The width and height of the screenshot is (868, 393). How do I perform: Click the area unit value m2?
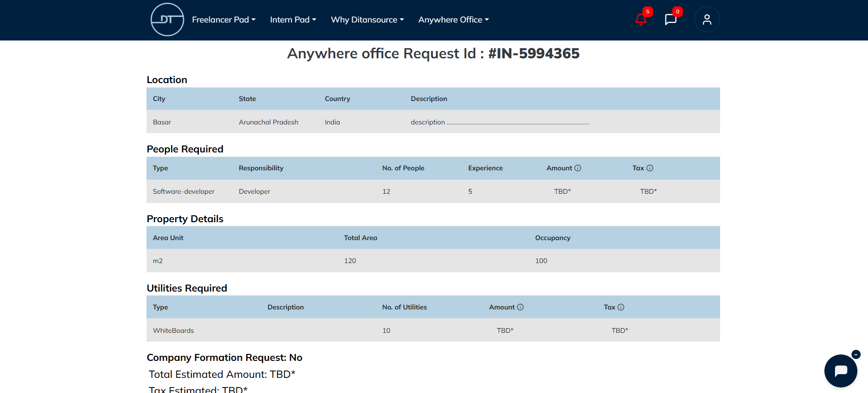pyautogui.click(x=158, y=261)
